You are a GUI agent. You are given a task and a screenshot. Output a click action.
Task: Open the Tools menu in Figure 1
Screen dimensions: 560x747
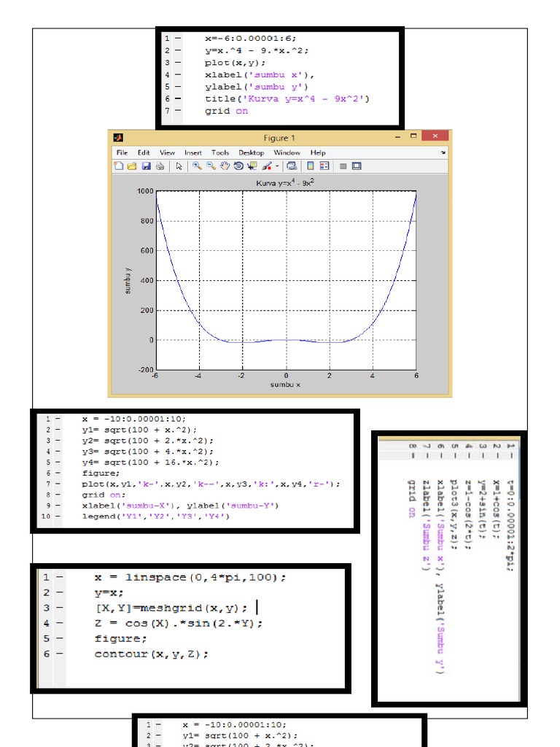(220, 152)
